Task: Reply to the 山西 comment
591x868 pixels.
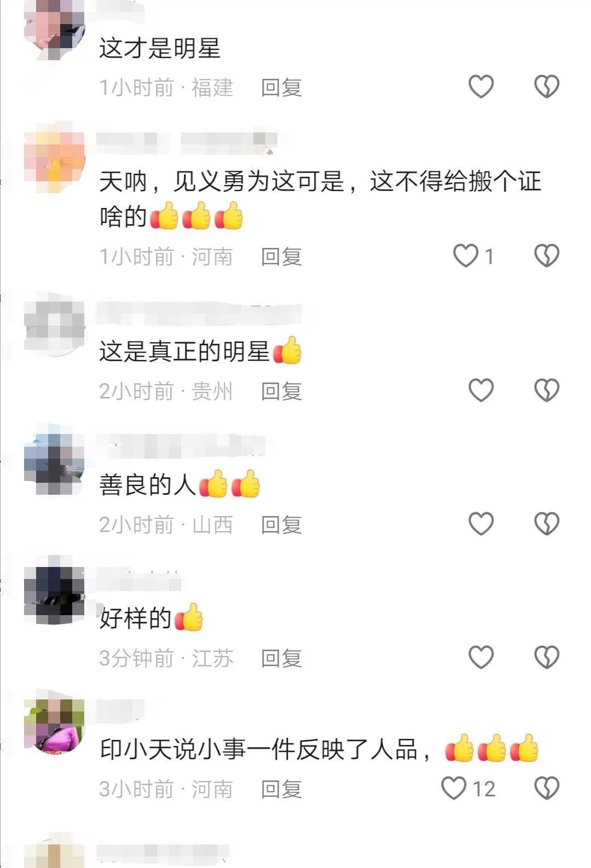Action: pos(281,525)
